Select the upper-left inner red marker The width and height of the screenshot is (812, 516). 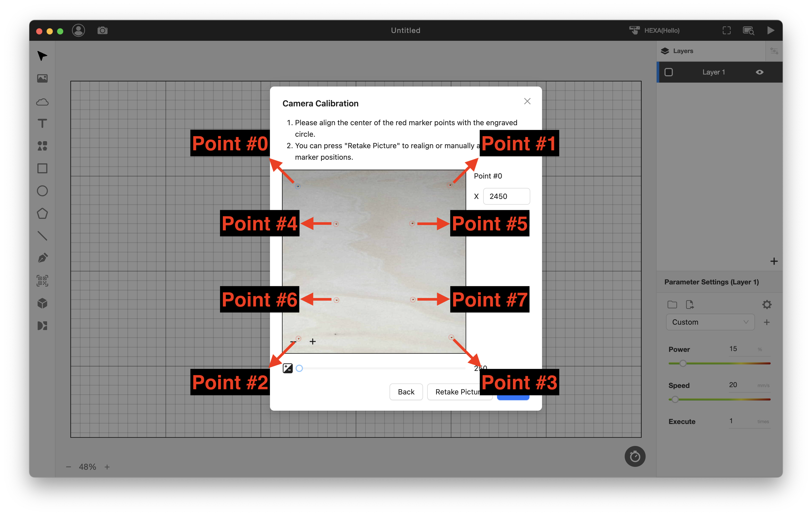[x=336, y=224]
